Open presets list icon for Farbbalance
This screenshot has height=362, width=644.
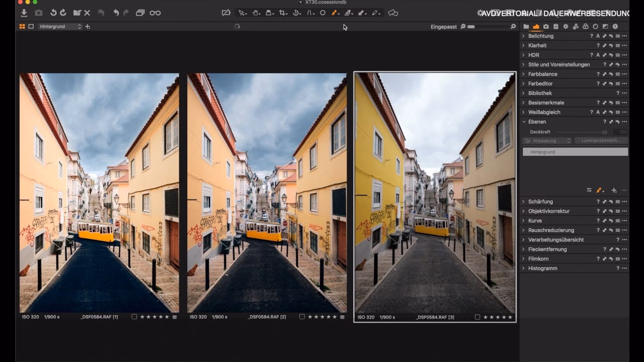[617, 74]
